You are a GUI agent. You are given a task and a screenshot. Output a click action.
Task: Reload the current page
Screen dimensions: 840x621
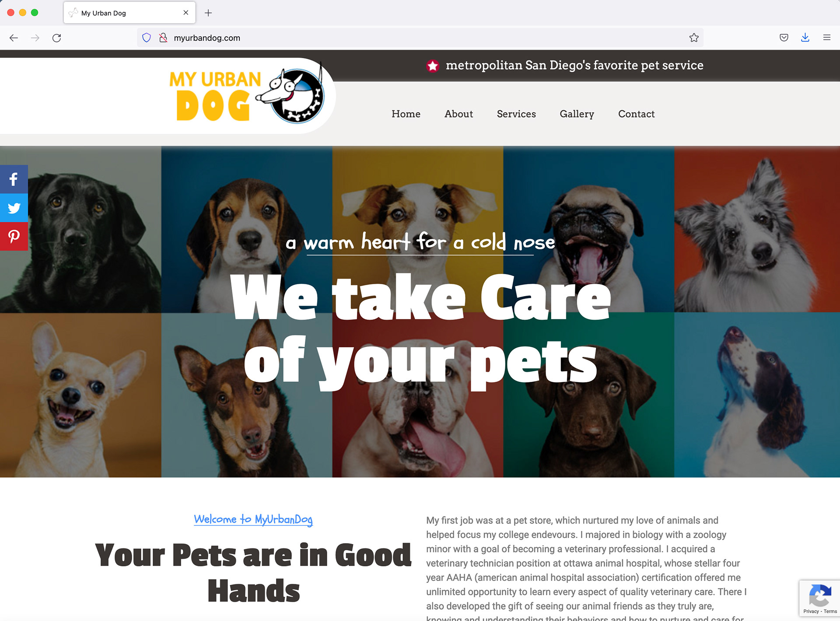pos(56,38)
